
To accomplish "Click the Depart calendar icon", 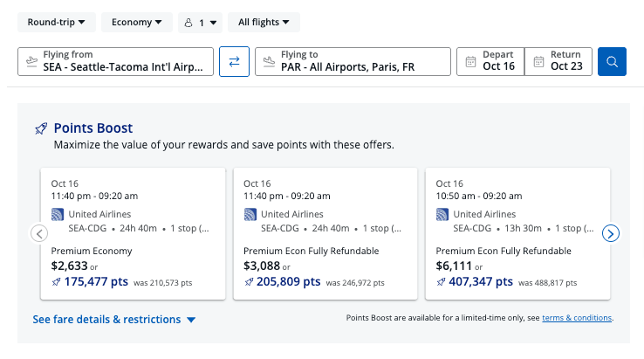I will (470, 62).
